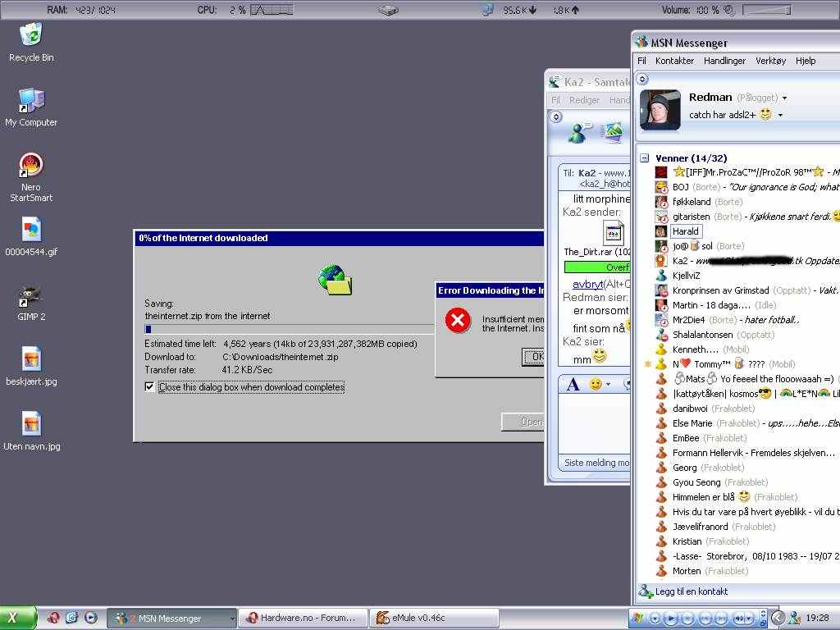
Task: Open the Recycle Bin desktop icon
Action: [x=31, y=34]
